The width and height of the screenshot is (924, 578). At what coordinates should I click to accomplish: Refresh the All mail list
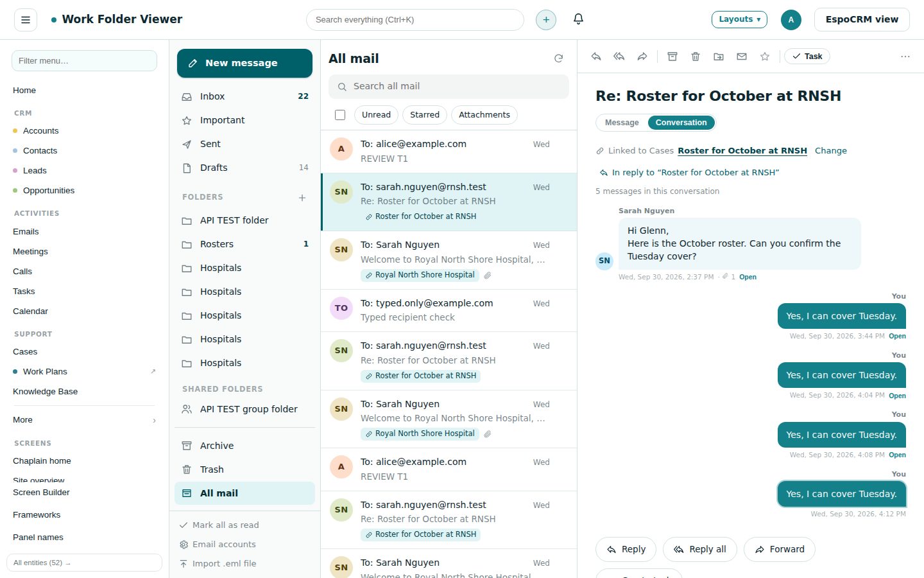(x=558, y=58)
